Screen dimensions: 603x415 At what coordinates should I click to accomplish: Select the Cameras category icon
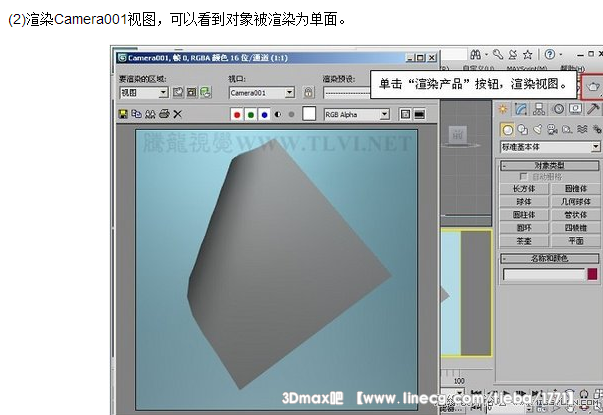(552, 129)
